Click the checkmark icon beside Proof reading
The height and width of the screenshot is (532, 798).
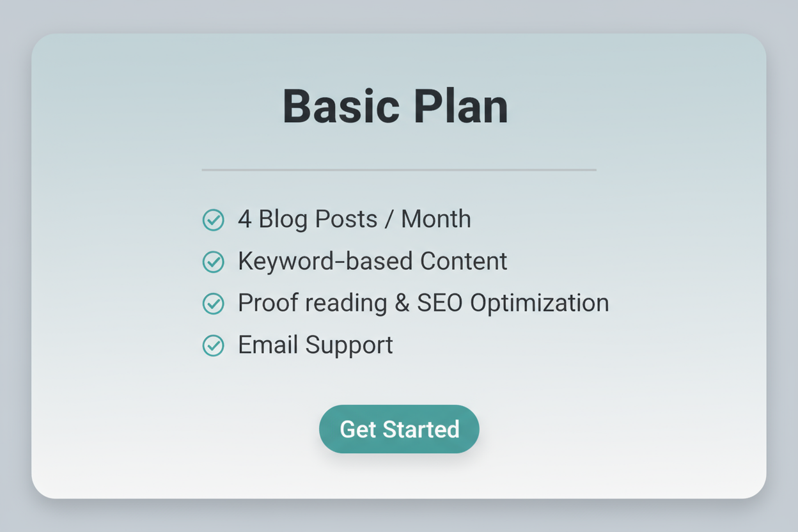213,303
